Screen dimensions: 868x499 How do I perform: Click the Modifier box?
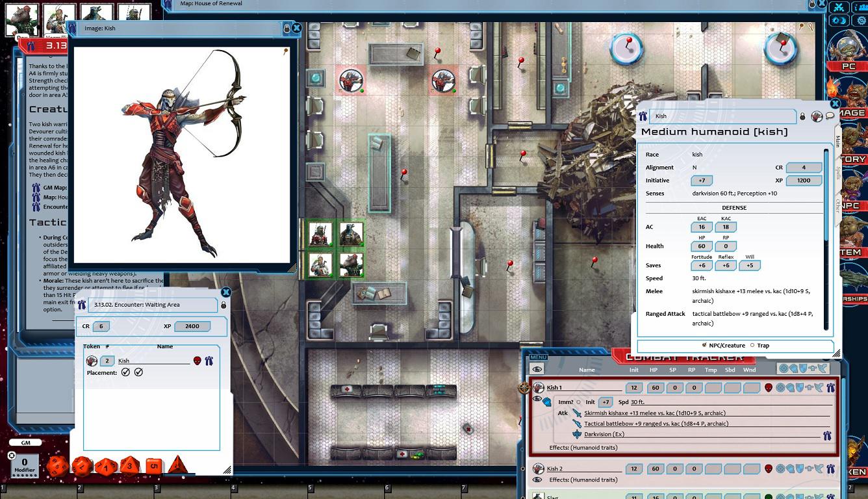[x=25, y=466]
